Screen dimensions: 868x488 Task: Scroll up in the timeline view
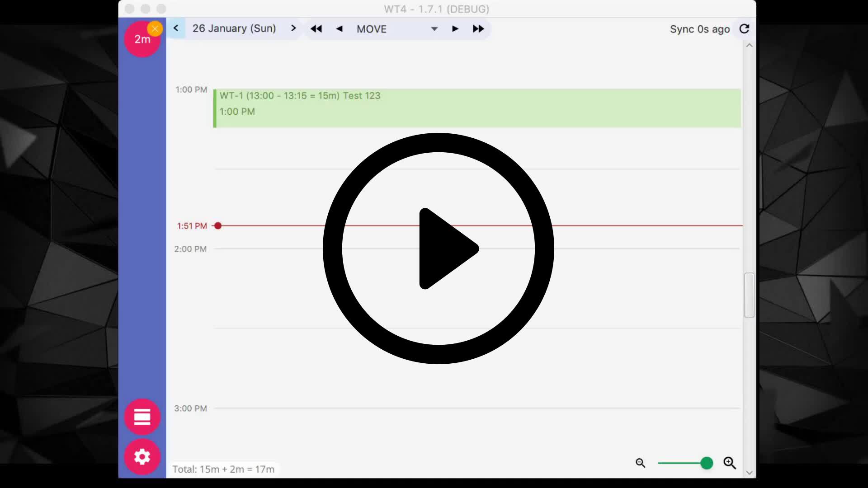coord(750,45)
